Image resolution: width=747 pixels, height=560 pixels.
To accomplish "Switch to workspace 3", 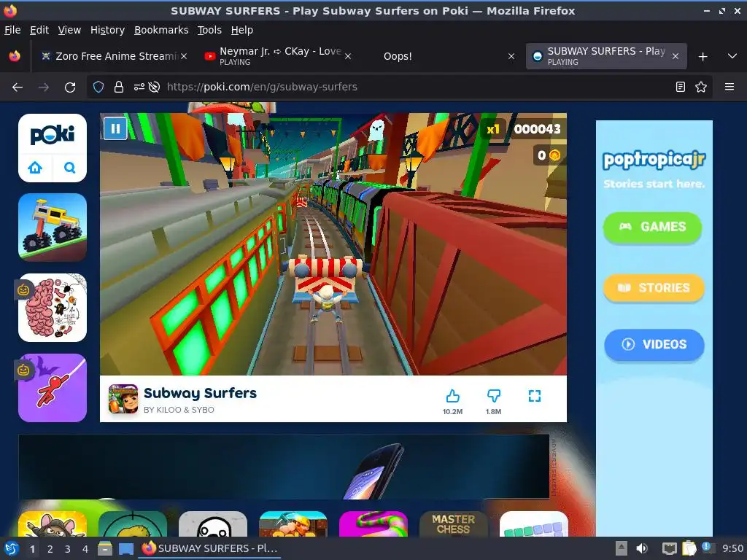I will (68, 549).
